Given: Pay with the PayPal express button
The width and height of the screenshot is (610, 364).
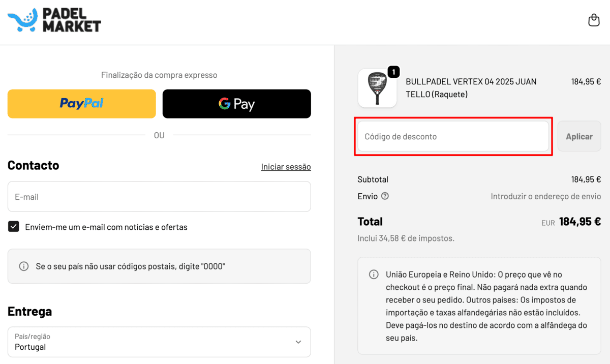Looking at the screenshot, I should tap(82, 104).
